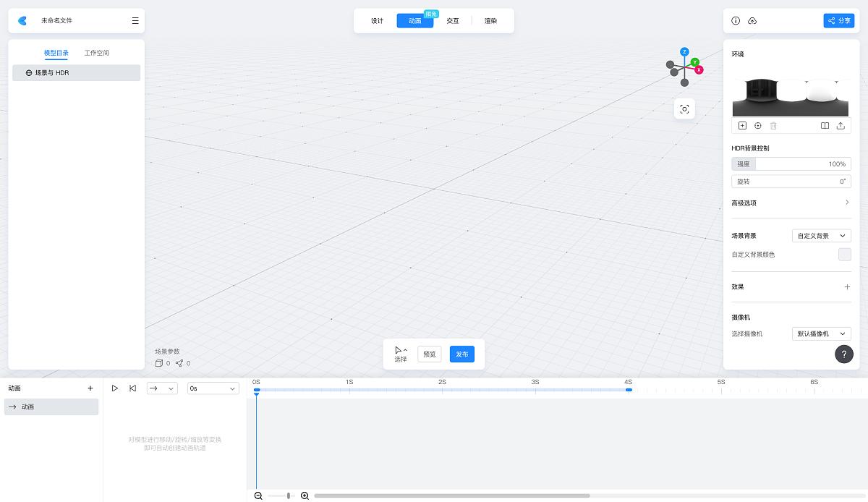Screen dimensions: 868x502
Task: Click the info icon near the share button
Action: coord(736,21)
